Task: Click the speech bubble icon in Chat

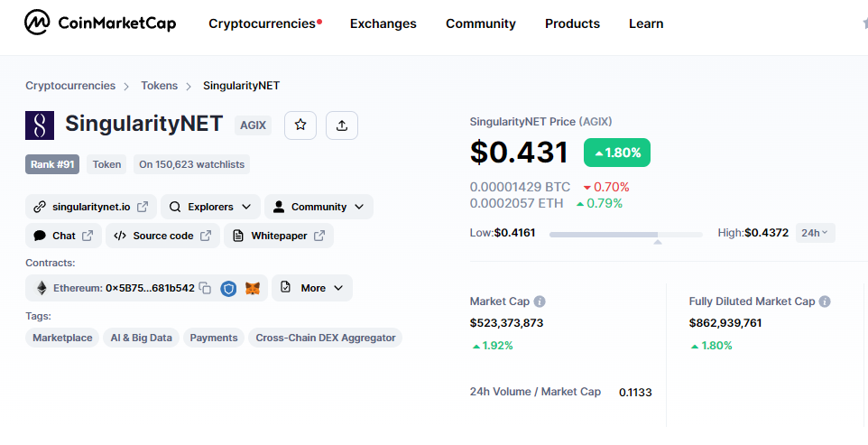Action: click(40, 236)
